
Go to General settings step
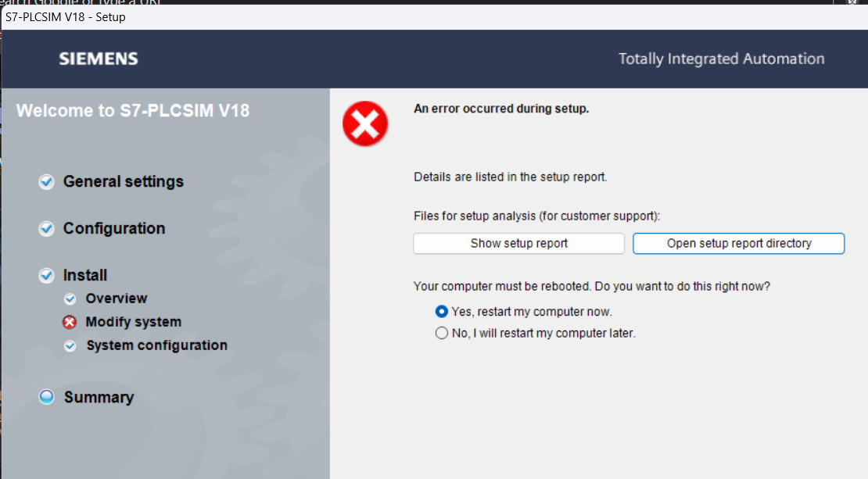tap(124, 181)
